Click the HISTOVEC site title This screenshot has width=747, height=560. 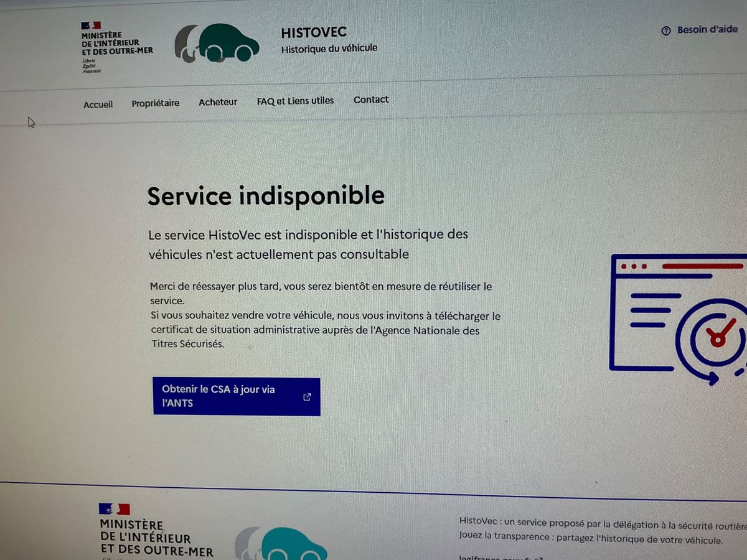(314, 32)
